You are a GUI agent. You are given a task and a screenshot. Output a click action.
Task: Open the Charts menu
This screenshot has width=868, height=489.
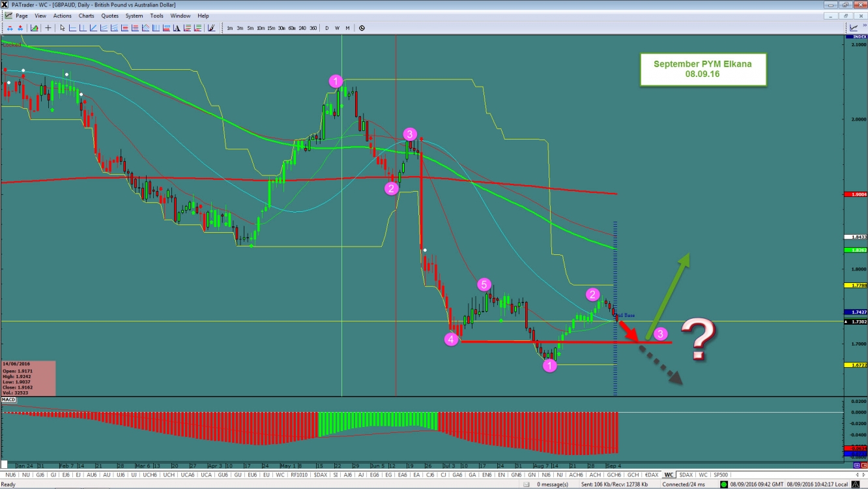point(86,16)
